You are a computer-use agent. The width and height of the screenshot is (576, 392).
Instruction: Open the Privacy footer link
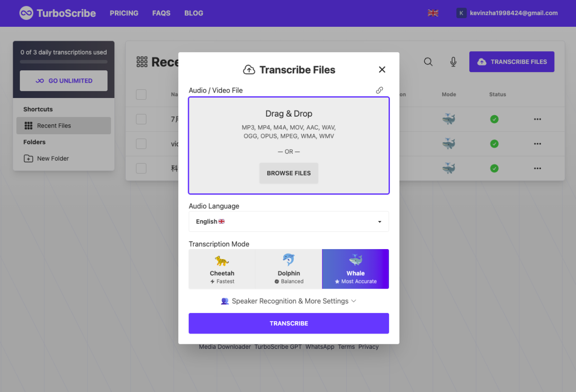pos(369,347)
